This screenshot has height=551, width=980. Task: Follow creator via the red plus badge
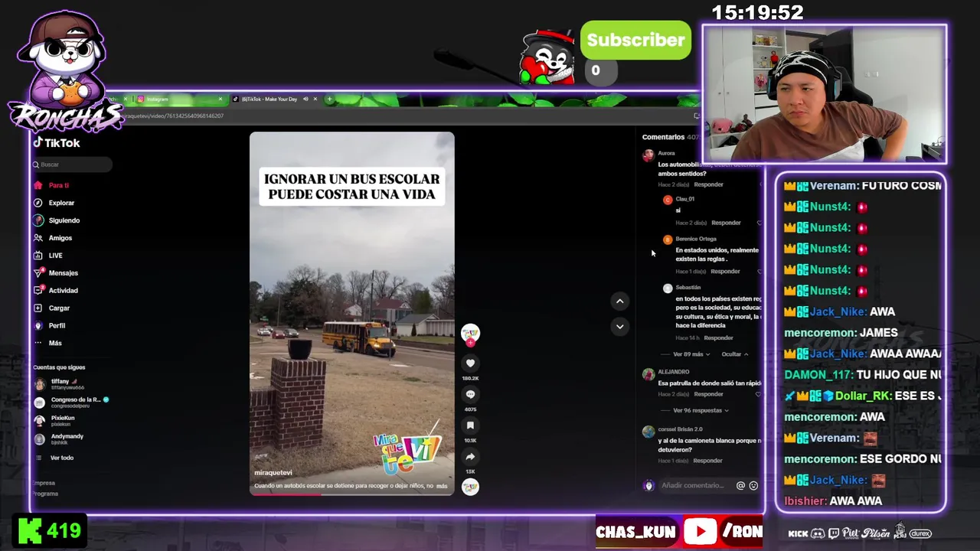(470, 343)
